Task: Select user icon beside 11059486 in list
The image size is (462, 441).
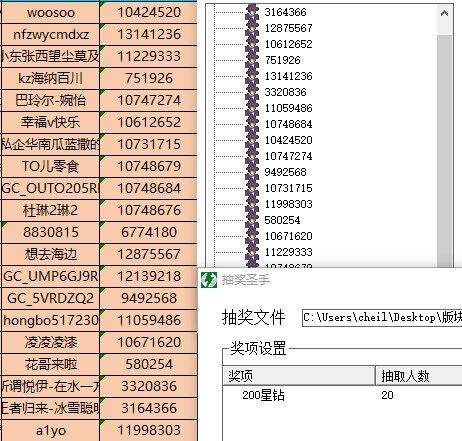Action: (252, 108)
